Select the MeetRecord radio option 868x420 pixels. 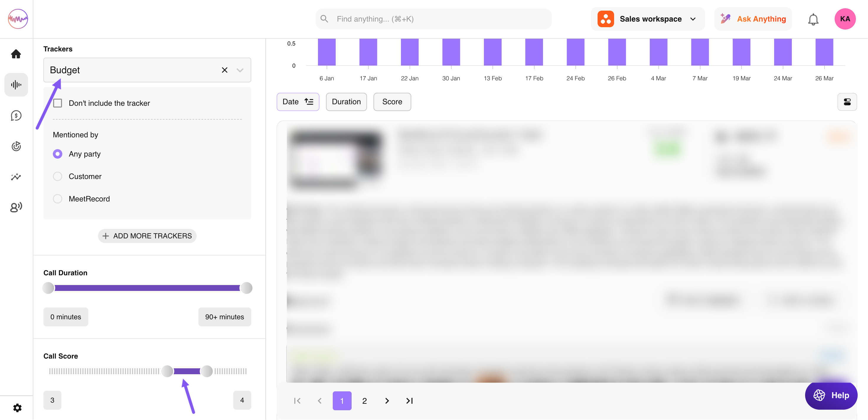click(x=58, y=199)
